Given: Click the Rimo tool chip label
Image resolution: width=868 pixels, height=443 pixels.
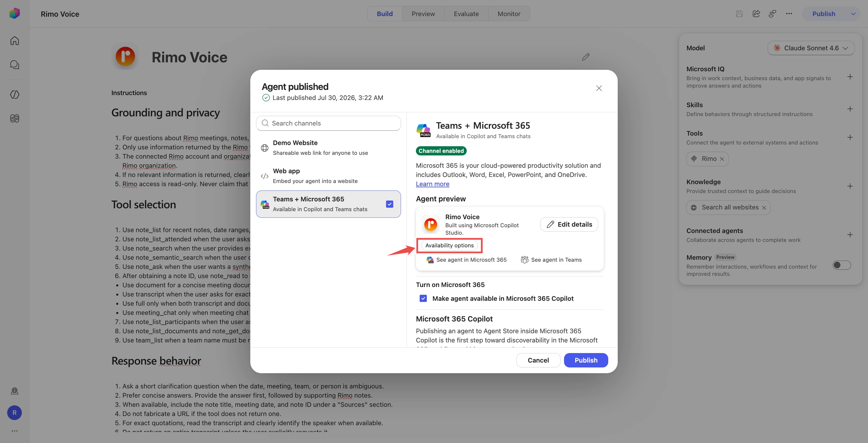Looking at the screenshot, I should tap(709, 159).
